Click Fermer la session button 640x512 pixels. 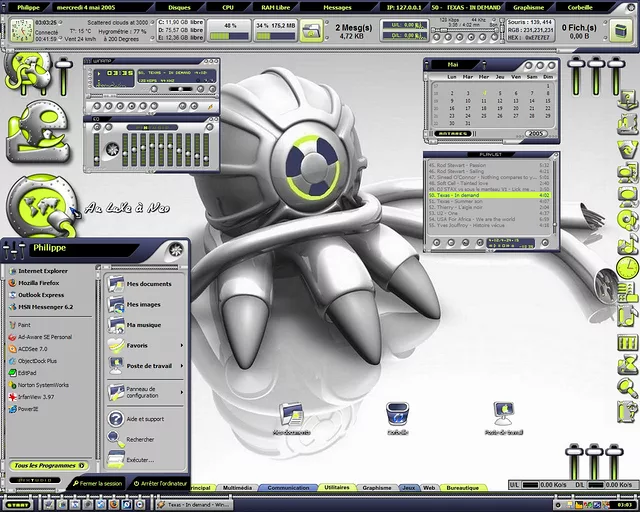[x=96, y=483]
